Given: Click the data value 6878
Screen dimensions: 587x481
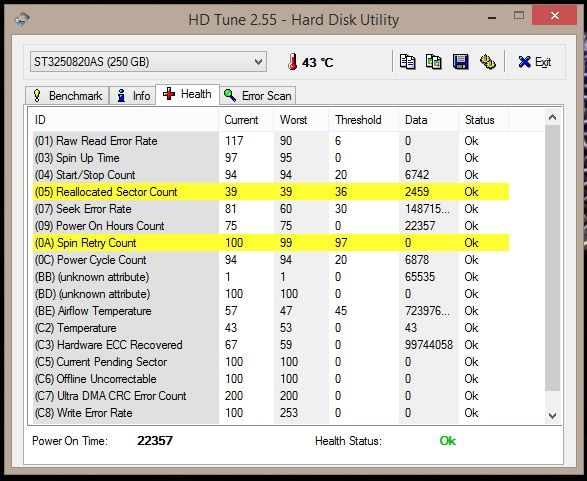Looking at the screenshot, I should (417, 260).
